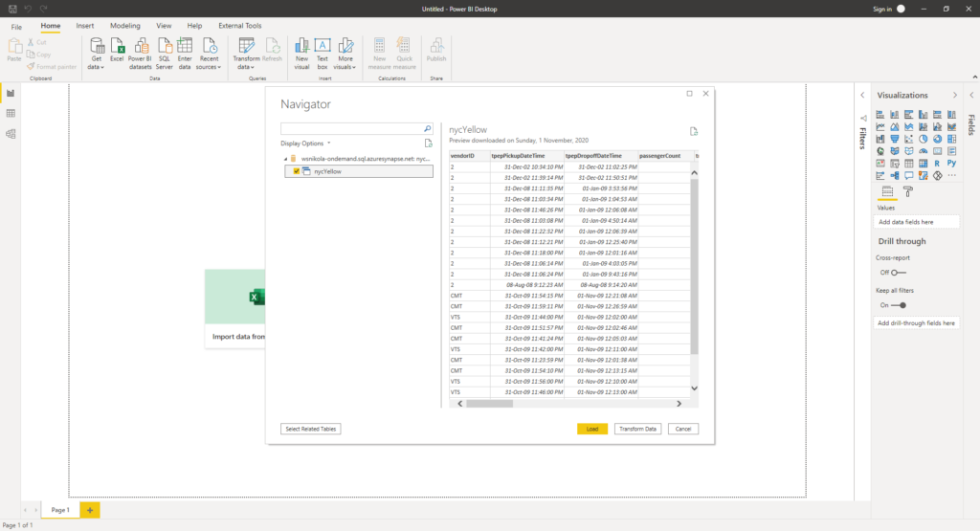Open the Get data dropdown
The width and height of the screenshot is (980, 531).
pos(97,54)
